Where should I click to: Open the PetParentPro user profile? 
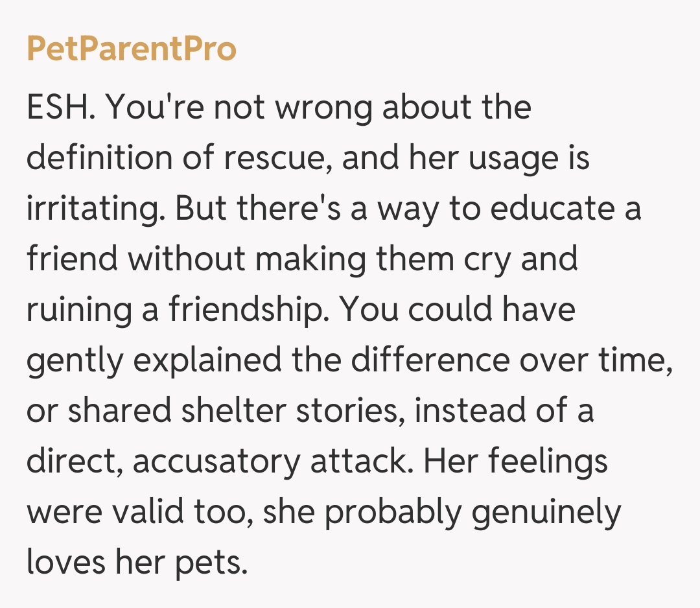[132, 49]
